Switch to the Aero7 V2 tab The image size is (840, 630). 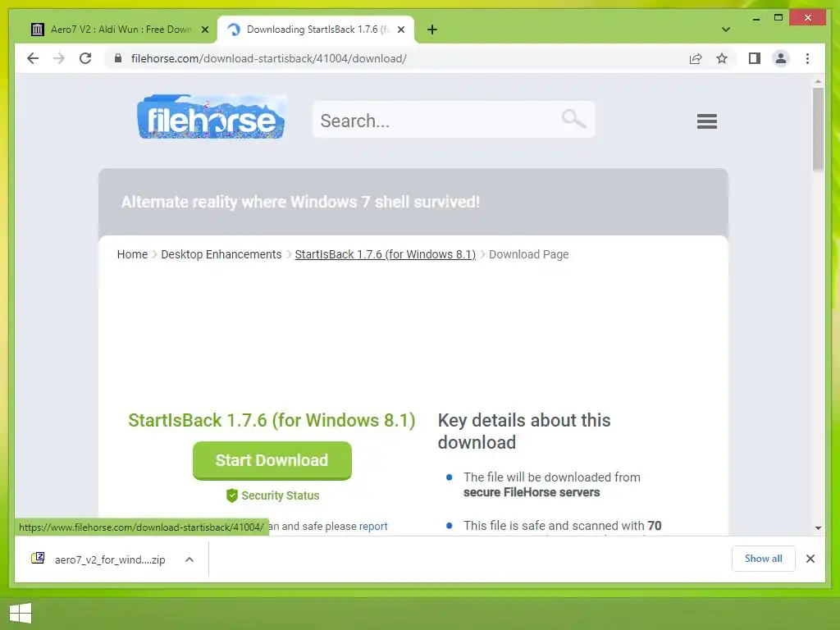pos(112,30)
